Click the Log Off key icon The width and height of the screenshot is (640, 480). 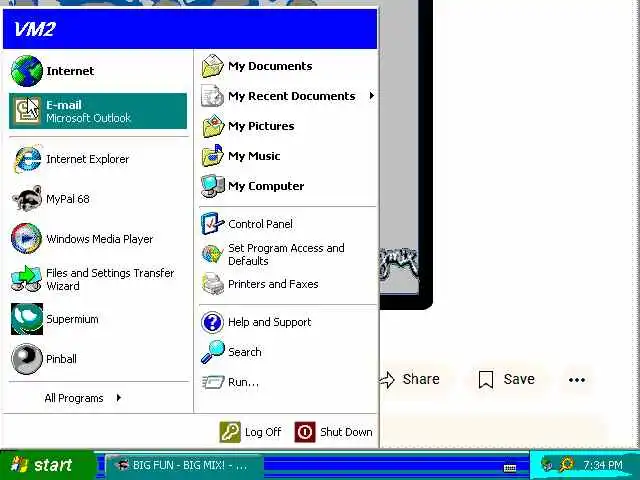(230, 432)
